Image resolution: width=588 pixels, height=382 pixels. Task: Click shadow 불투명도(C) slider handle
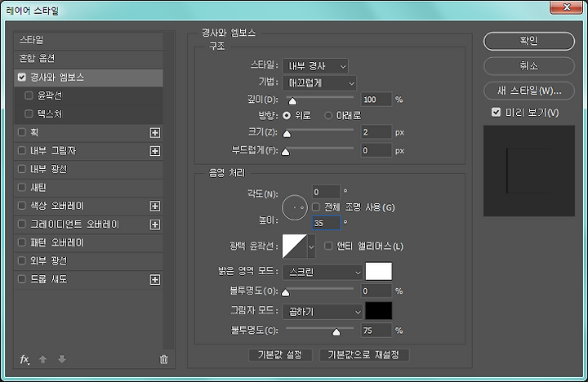(x=336, y=332)
